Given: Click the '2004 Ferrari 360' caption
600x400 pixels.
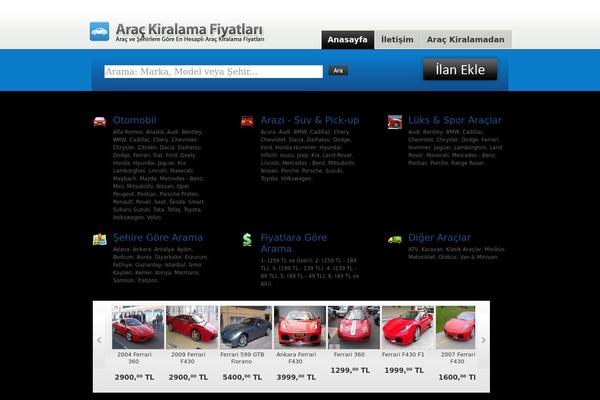Looking at the screenshot, I should pos(134,358).
